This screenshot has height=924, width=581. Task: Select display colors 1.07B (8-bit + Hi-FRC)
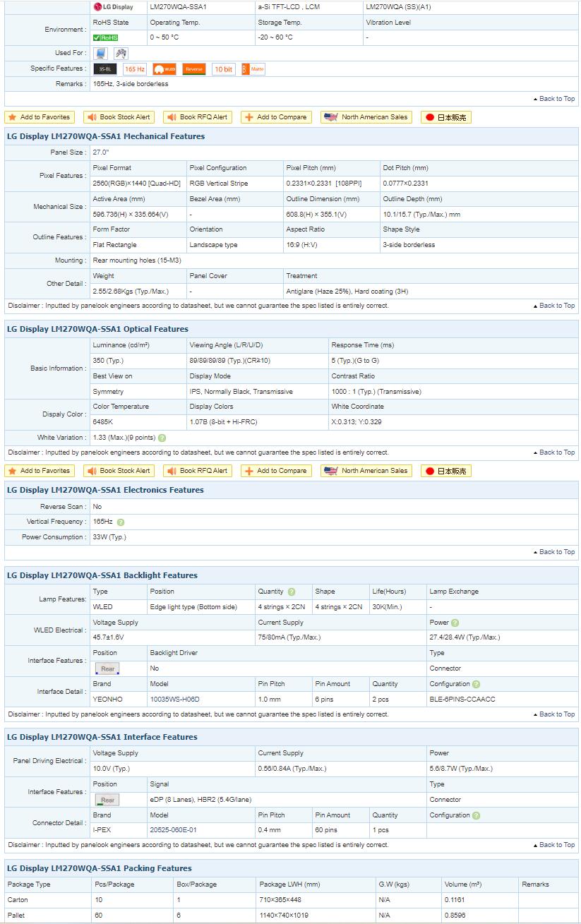[x=224, y=422]
